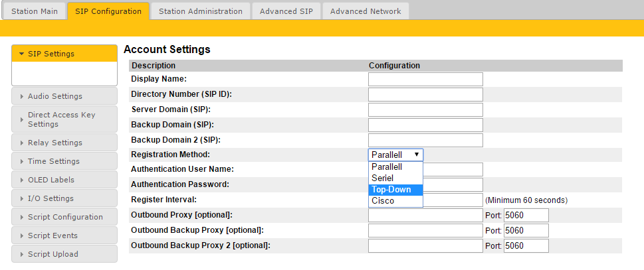The image size is (644, 270).
Task: Expand the Audio Settings section
Action: tap(64, 96)
